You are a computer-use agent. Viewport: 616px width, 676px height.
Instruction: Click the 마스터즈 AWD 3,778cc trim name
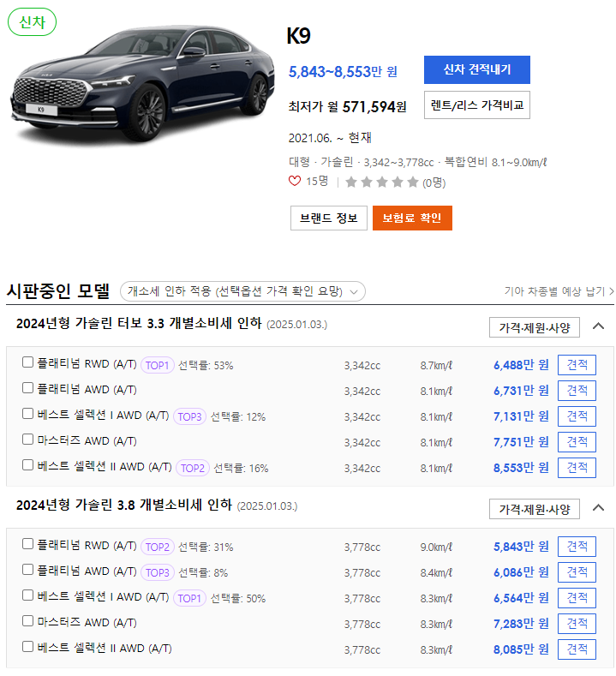click(x=87, y=623)
